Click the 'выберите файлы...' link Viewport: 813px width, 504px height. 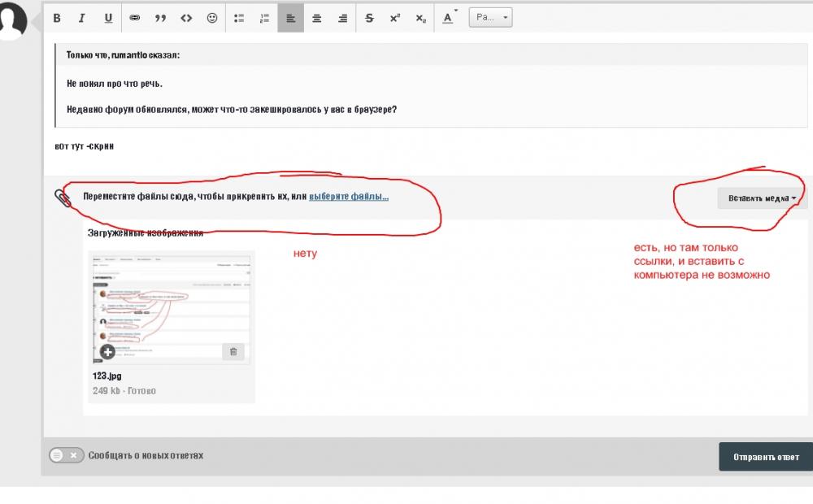[x=349, y=196]
